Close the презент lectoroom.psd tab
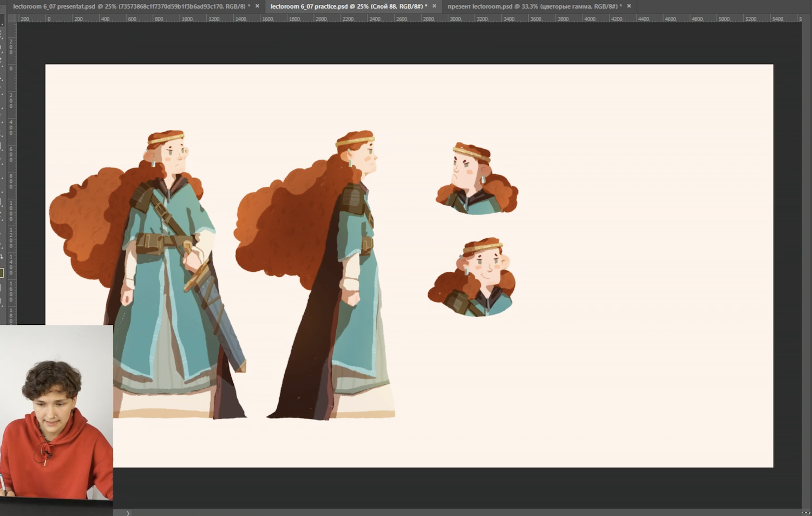The width and height of the screenshot is (812, 516). pyautogui.click(x=629, y=6)
